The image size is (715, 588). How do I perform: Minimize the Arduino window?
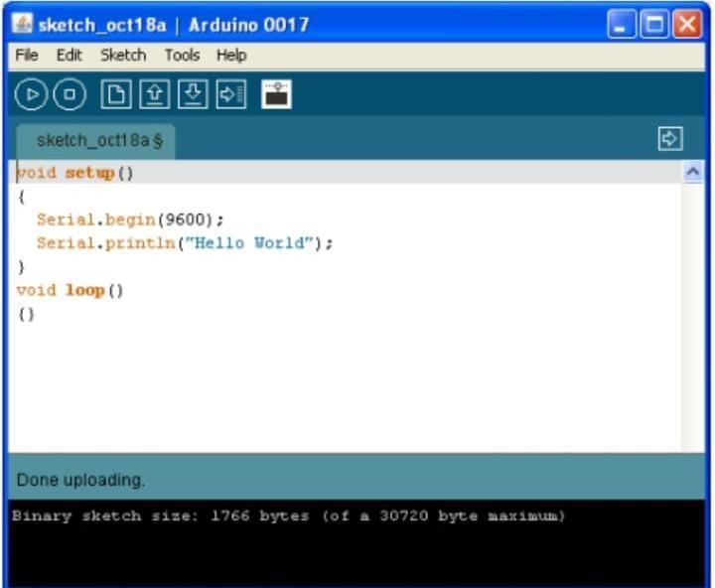622,24
